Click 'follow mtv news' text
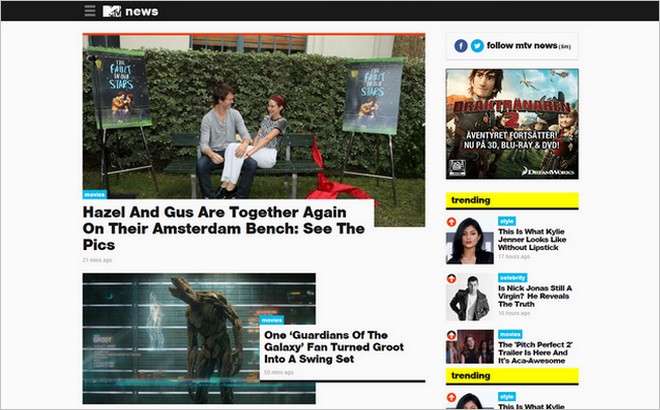This screenshot has height=410, width=660. [x=522, y=45]
